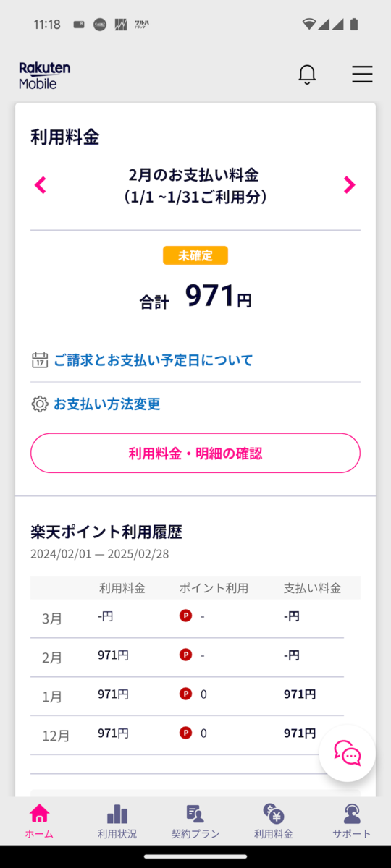
Task: Open 利用料金 tab in bottom bar
Action: tap(274, 822)
